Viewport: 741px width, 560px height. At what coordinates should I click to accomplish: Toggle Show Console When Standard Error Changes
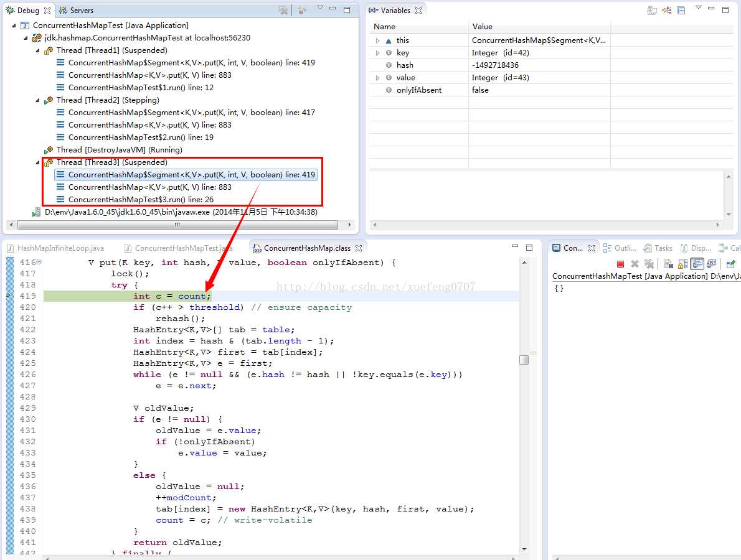pyautogui.click(x=712, y=264)
